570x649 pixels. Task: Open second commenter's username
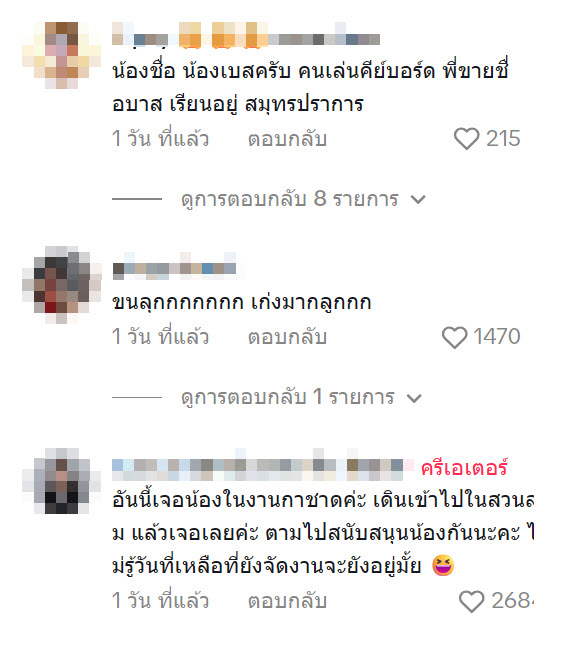point(174,267)
